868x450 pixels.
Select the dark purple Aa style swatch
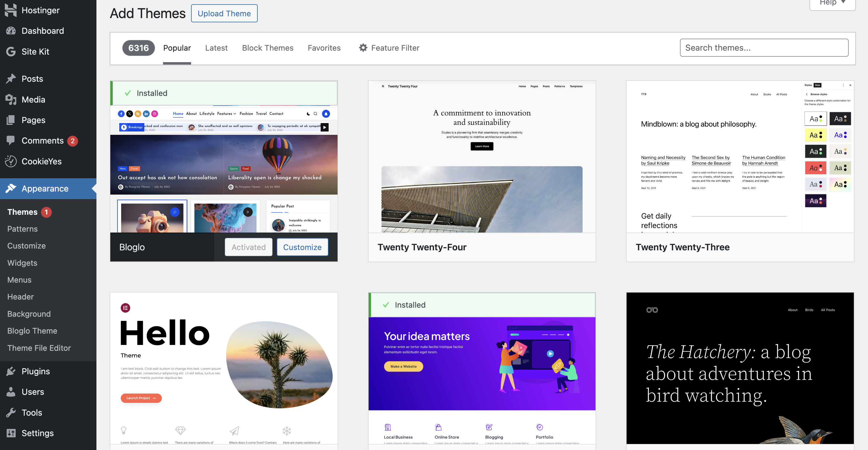pos(816,201)
